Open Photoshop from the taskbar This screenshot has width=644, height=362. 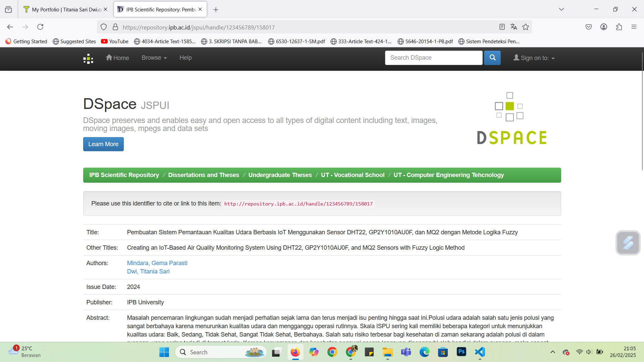click(462, 352)
